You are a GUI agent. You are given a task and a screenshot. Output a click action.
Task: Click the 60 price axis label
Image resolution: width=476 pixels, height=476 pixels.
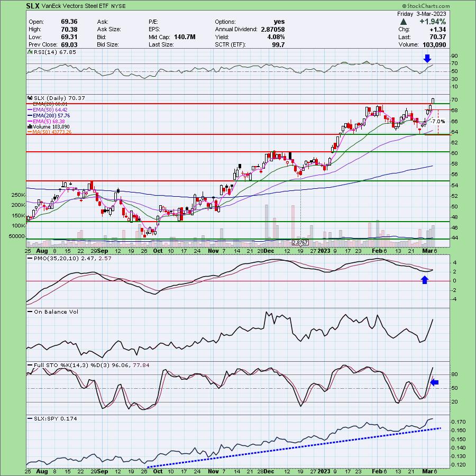(x=454, y=153)
